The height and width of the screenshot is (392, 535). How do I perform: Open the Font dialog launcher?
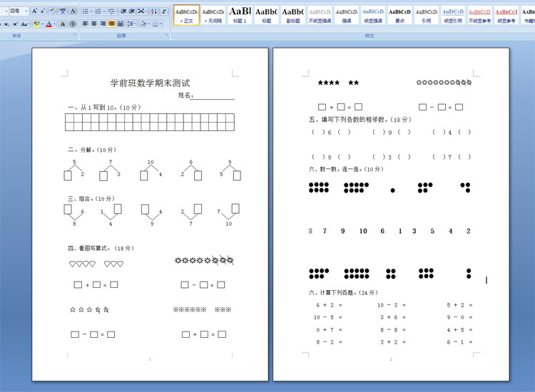[75, 35]
